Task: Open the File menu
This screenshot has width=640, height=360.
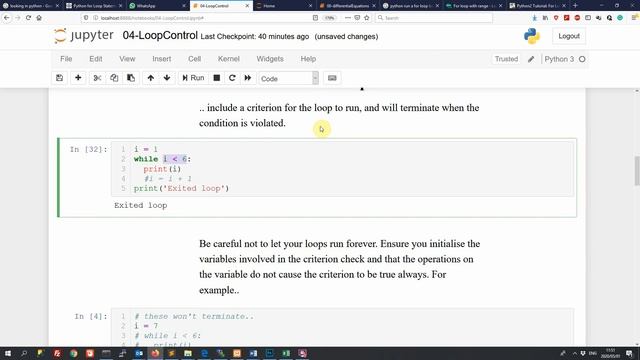Action: (x=66, y=59)
